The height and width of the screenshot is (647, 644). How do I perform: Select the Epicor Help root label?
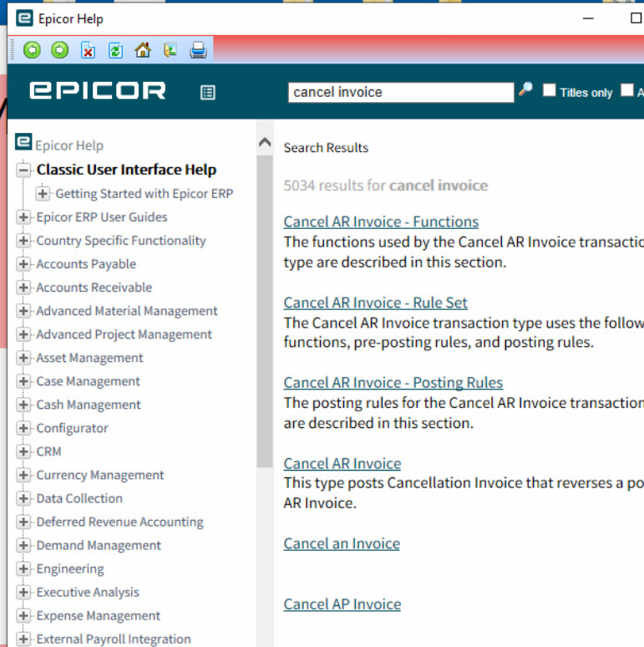point(68,145)
